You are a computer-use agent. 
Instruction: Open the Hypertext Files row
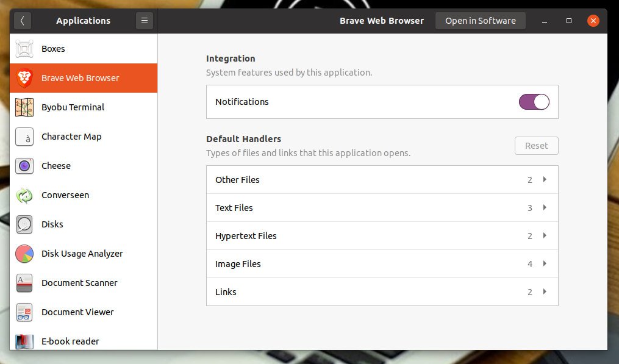coord(382,236)
